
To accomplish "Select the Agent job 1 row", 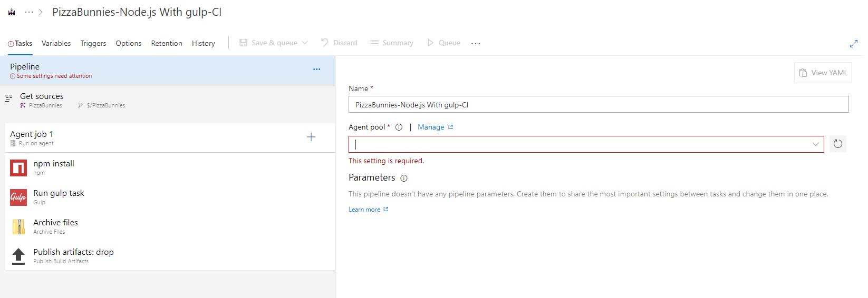I will [170, 138].
